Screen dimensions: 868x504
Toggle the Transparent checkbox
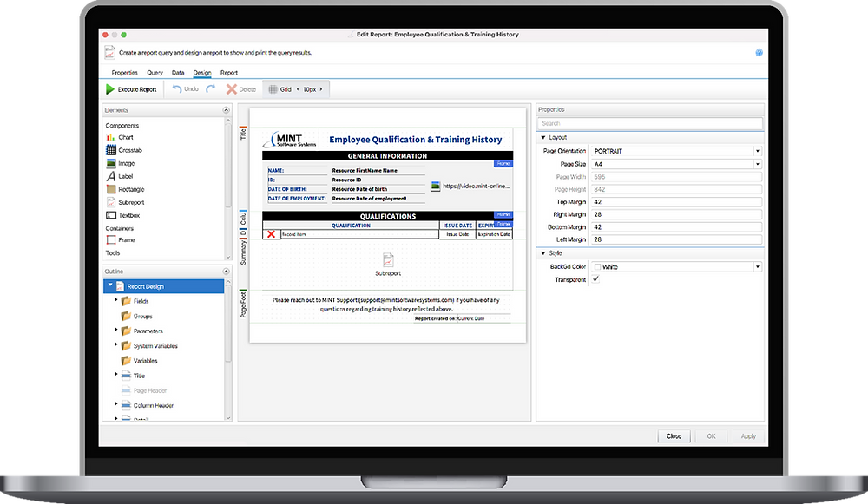coord(595,279)
